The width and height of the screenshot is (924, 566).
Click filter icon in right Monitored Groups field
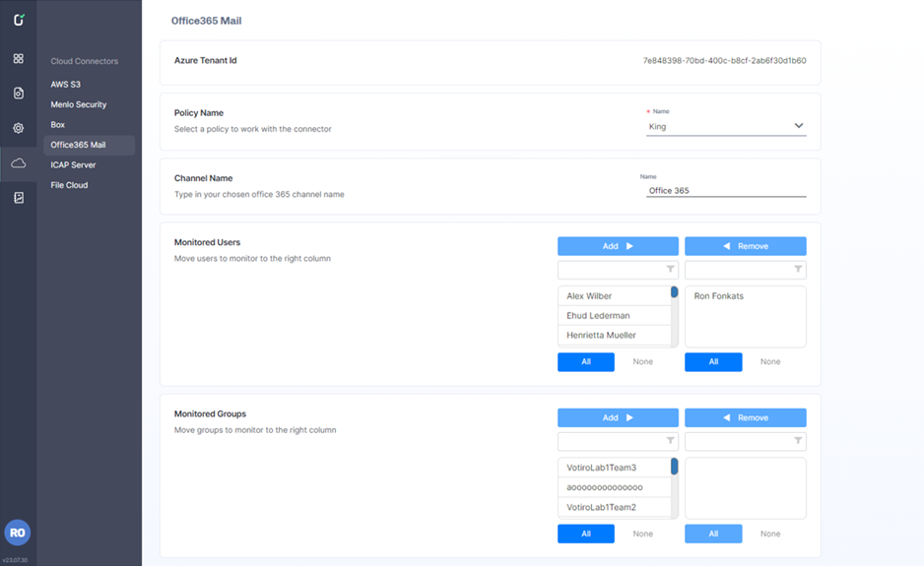(797, 441)
